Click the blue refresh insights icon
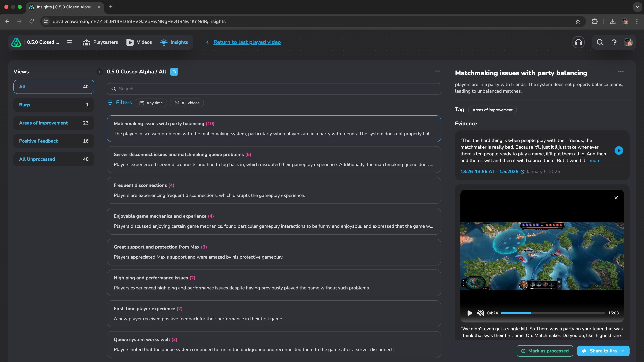644x362 pixels. click(174, 72)
